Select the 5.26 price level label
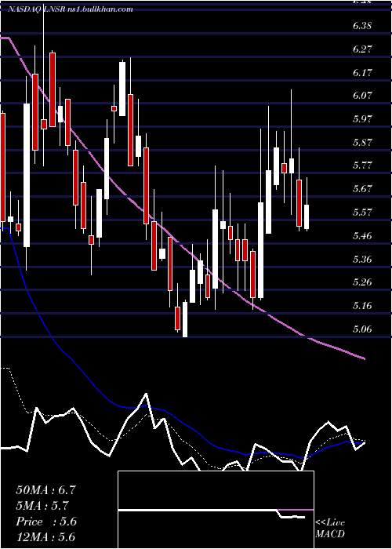 tap(362, 282)
